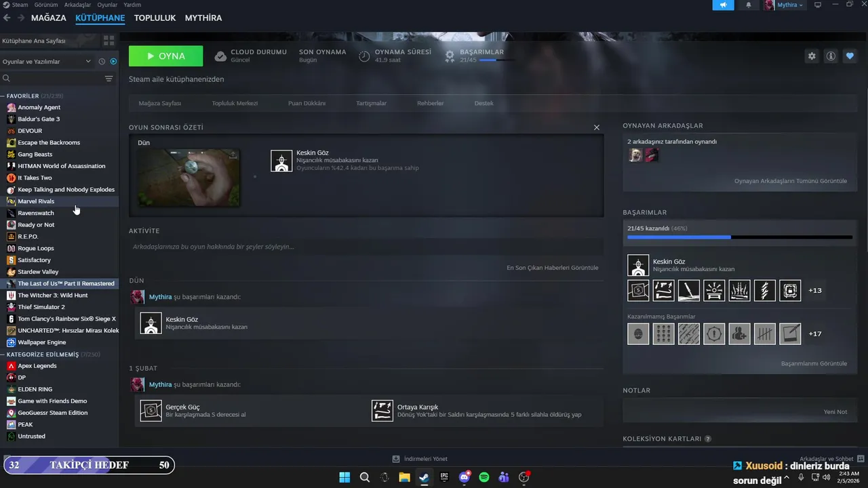Open Destek tab
Image resolution: width=868 pixels, height=488 pixels.
484,104
